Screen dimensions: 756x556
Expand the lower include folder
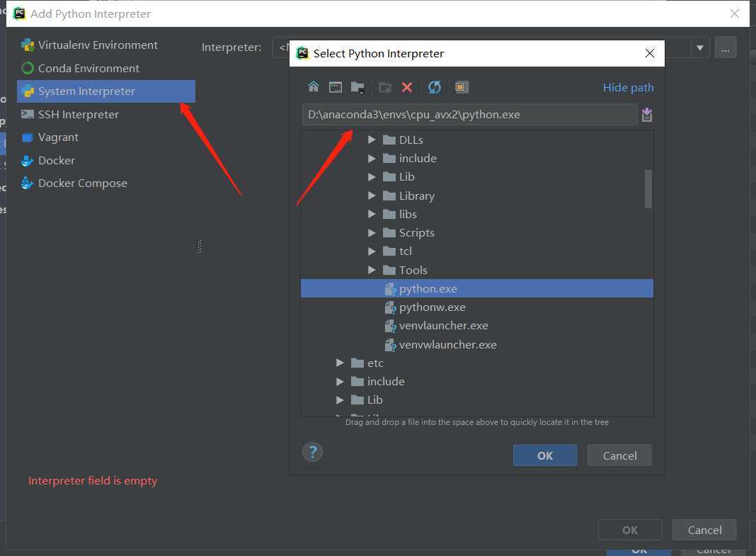[340, 382]
